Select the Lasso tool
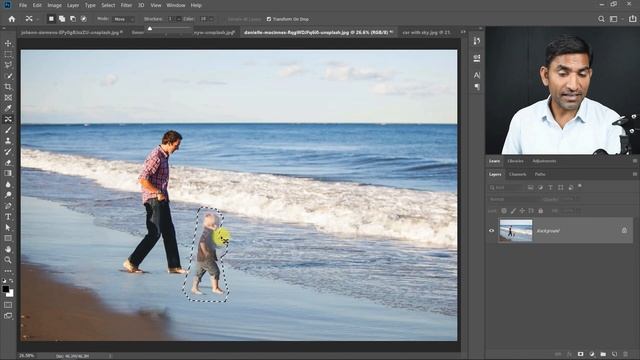Screen dimensions: 640x360 pos(8,65)
